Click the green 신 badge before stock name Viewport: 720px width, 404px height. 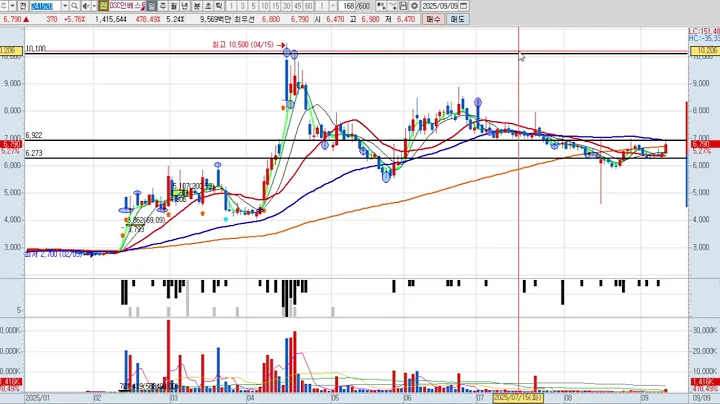(x=103, y=6)
